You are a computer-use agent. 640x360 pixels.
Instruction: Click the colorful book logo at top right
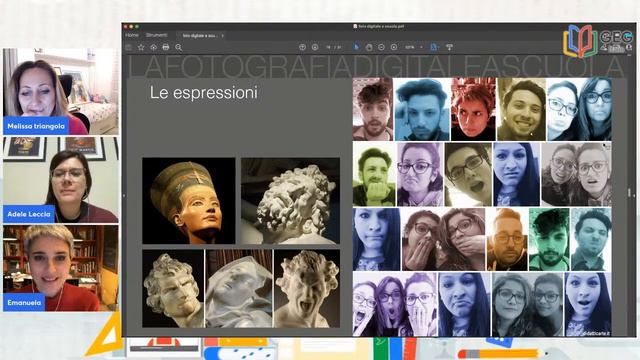point(580,41)
